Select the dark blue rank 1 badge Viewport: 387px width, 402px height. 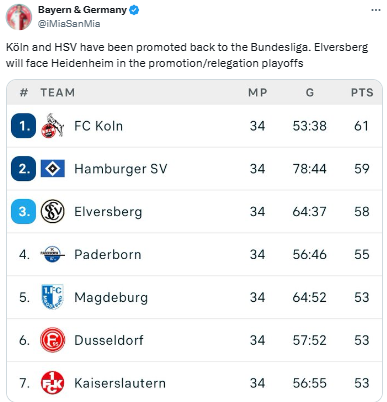[23, 126]
